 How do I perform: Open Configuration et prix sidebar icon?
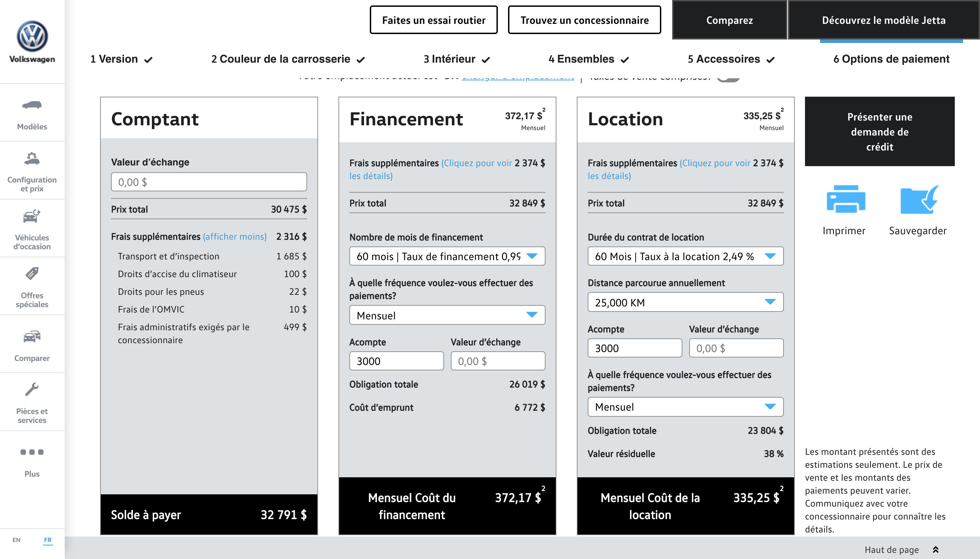coord(32,159)
